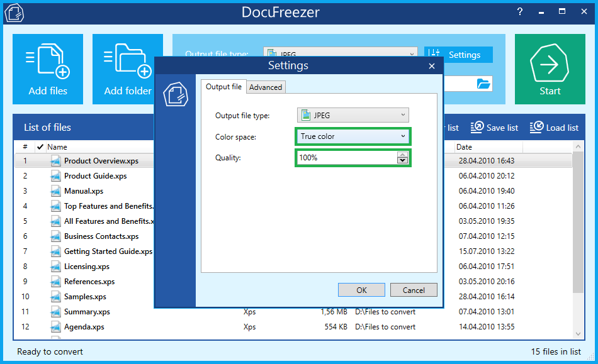Screen dimensions: 598x364
Task: Click the vertical scrollbar thumb
Action: click(578, 223)
